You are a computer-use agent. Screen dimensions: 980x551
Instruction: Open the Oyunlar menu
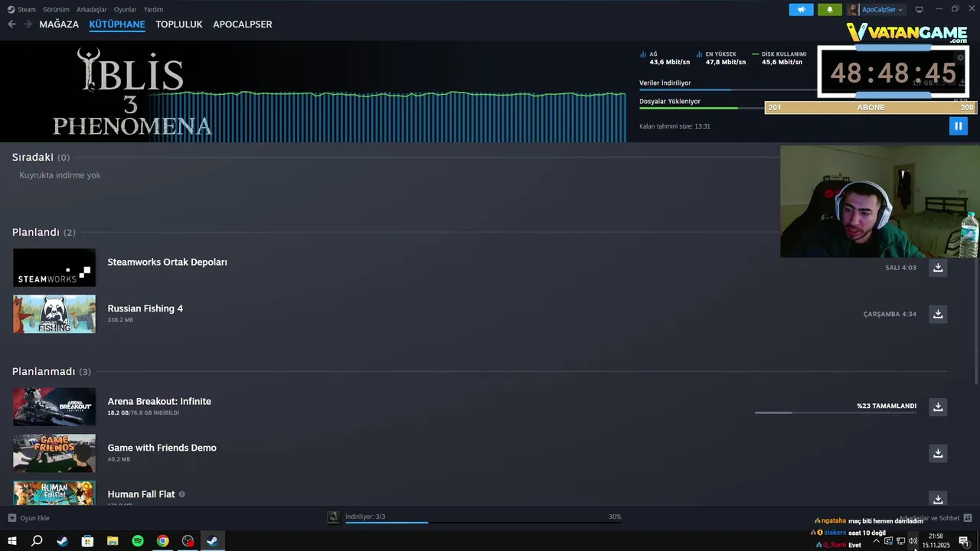point(125,10)
